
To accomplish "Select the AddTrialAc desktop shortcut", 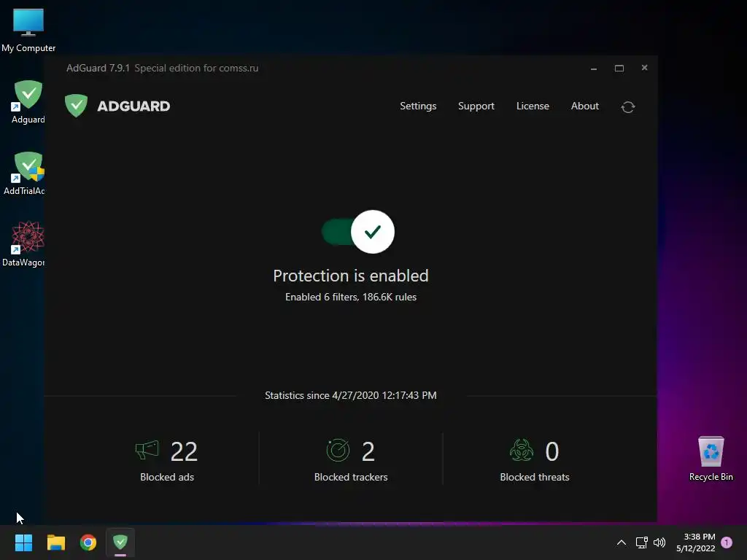I will click(x=25, y=174).
